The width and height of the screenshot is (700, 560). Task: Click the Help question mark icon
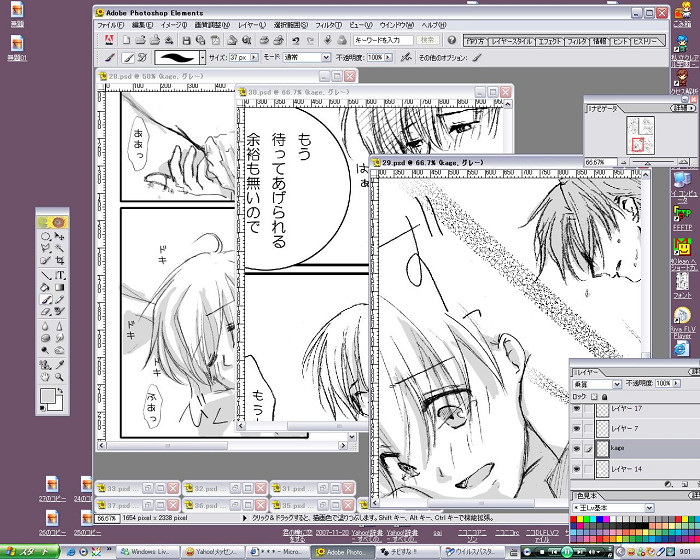pyautogui.click(x=452, y=40)
